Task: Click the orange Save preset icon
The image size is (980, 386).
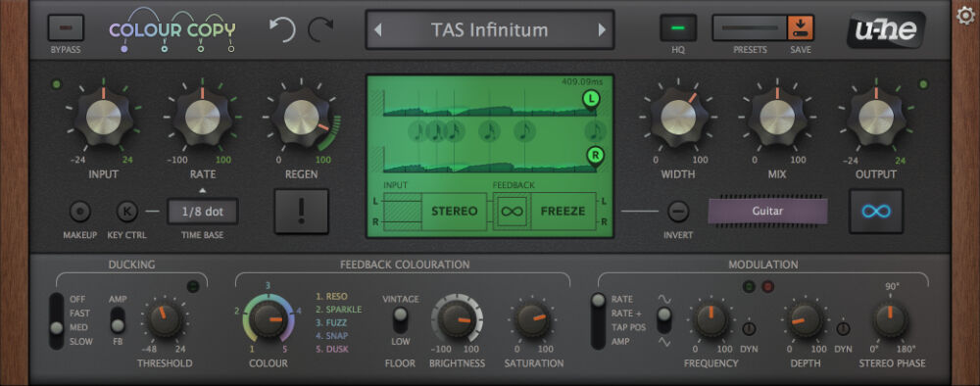Action: pyautogui.click(x=800, y=28)
